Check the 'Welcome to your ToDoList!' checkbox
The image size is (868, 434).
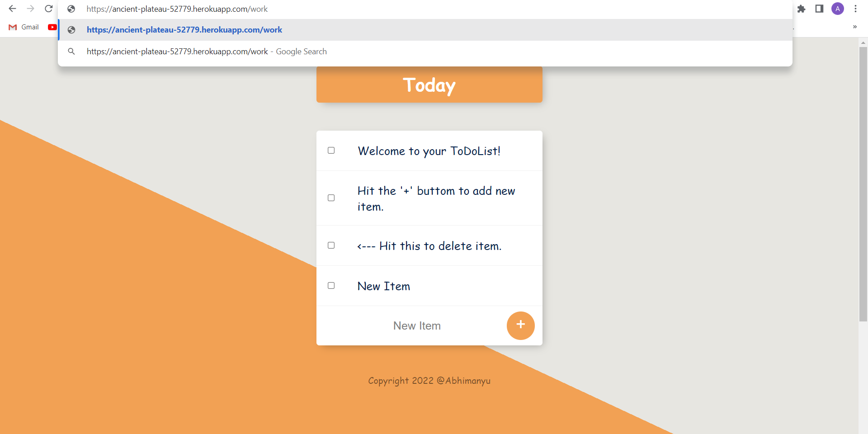[331, 150]
